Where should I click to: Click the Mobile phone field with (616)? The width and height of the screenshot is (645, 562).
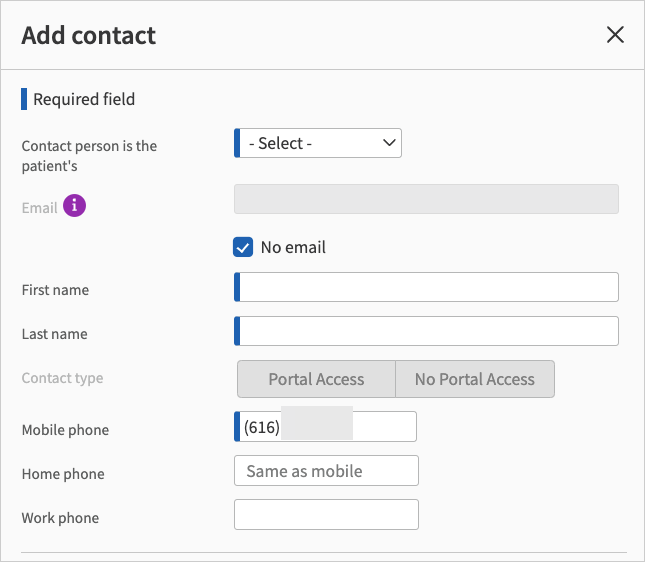326,427
